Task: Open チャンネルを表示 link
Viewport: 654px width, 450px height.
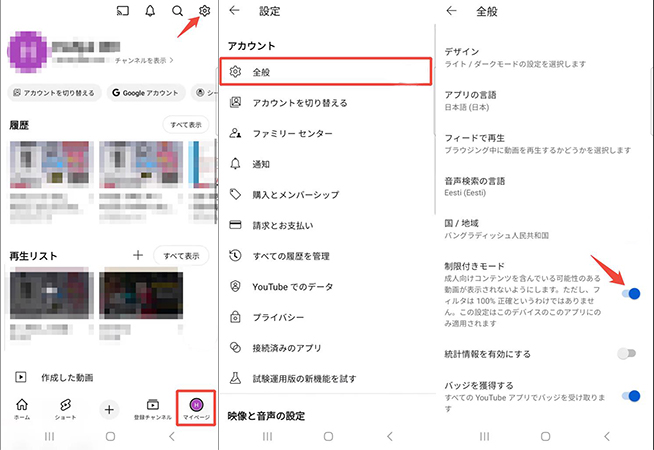Action: 144,60
